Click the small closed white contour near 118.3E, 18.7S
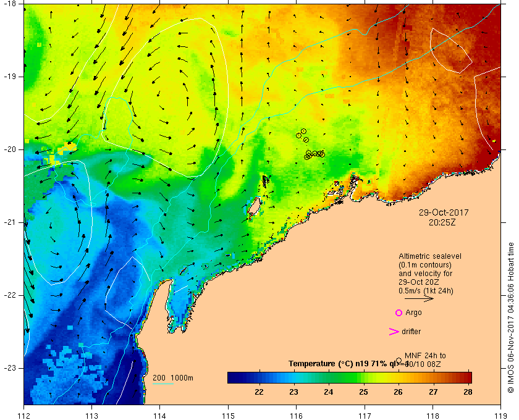 tap(451, 51)
